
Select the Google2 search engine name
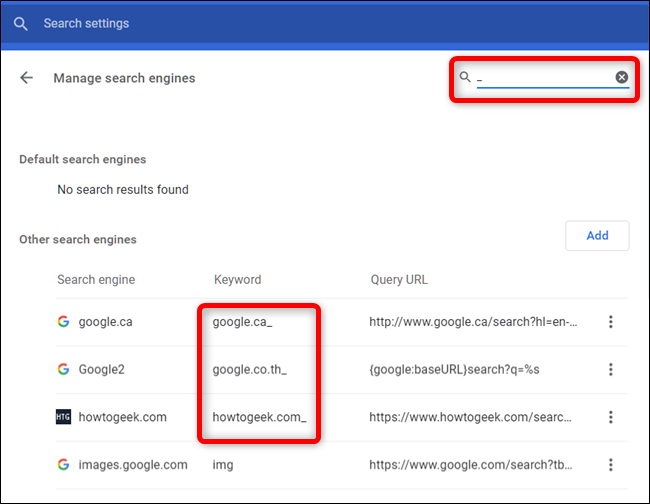tap(102, 369)
